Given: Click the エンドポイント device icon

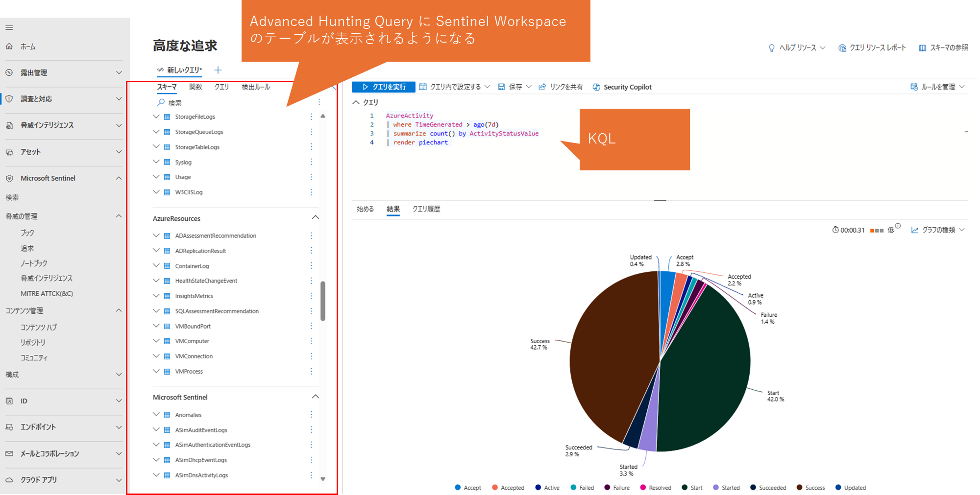Looking at the screenshot, I should pos(9,427).
